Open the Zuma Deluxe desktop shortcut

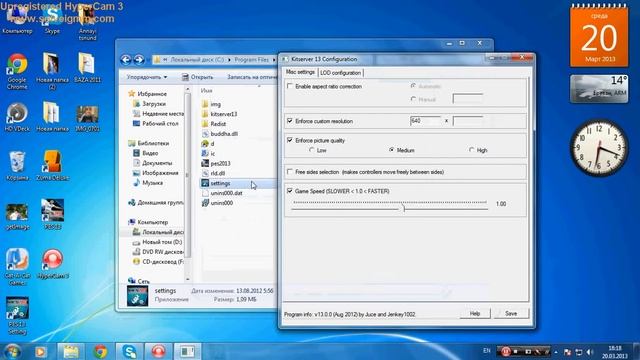coord(53,165)
